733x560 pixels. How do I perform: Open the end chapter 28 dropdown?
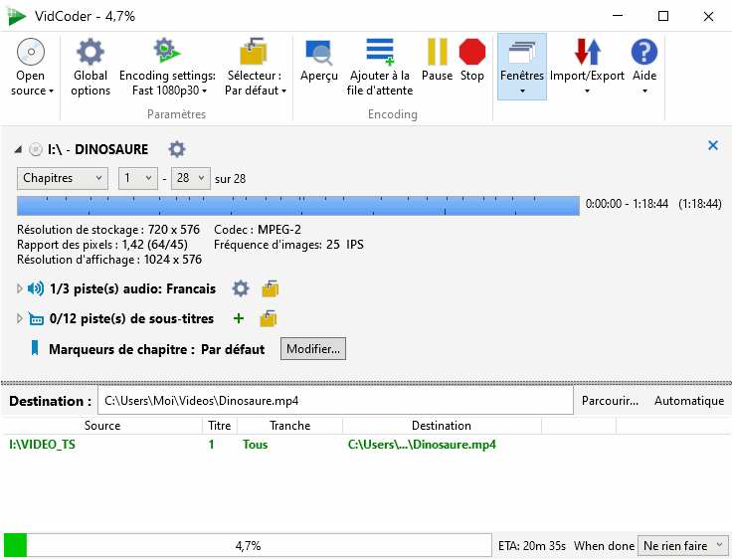point(191,178)
